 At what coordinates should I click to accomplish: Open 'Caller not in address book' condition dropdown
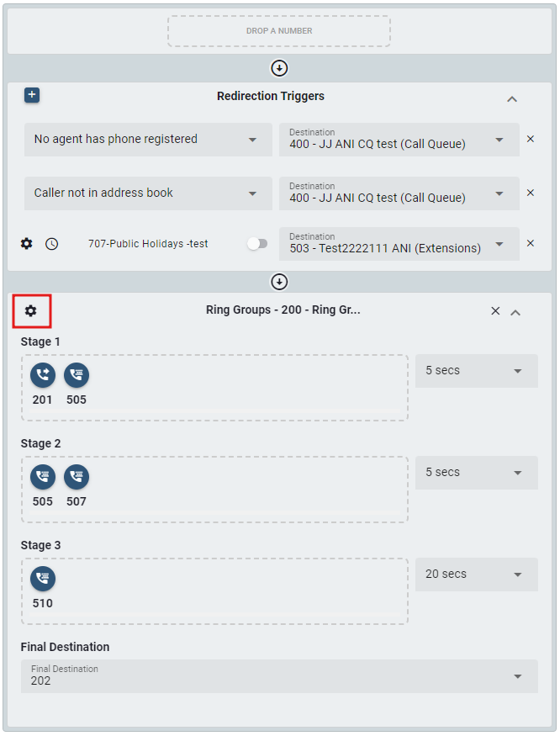(x=148, y=193)
